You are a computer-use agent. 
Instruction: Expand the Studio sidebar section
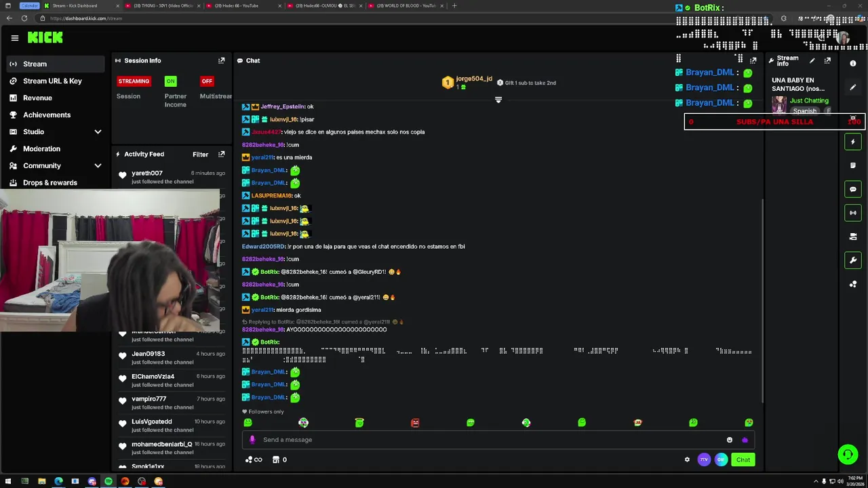point(98,131)
